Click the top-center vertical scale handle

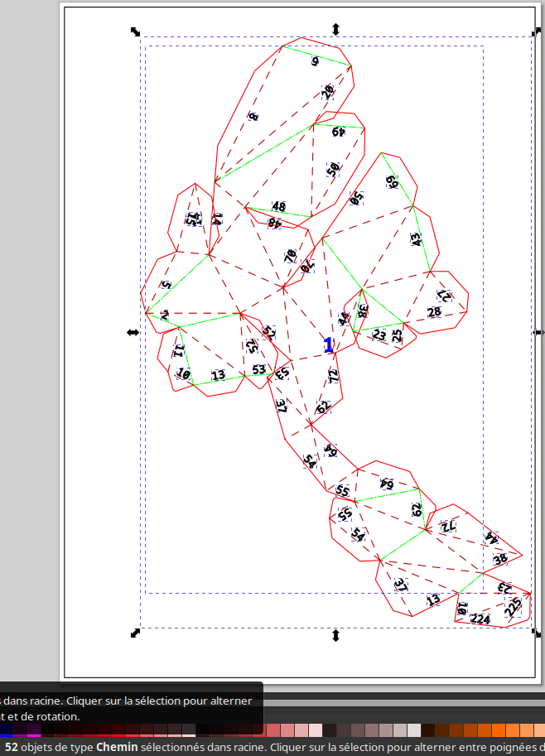click(335, 29)
